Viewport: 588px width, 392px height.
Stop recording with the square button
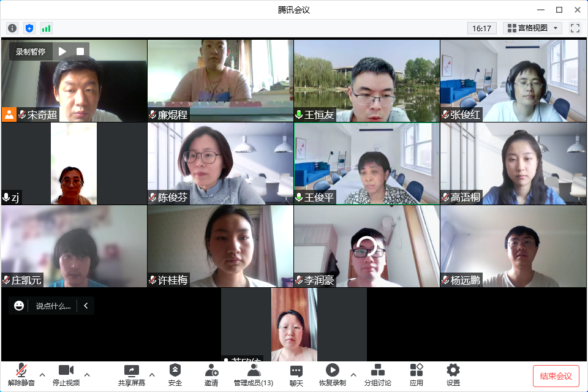click(80, 51)
